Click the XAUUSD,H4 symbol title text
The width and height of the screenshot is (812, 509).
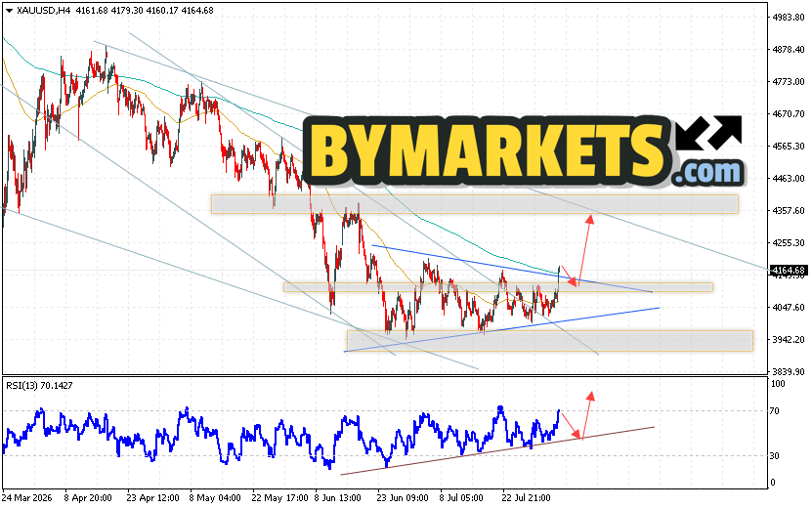(x=43, y=11)
